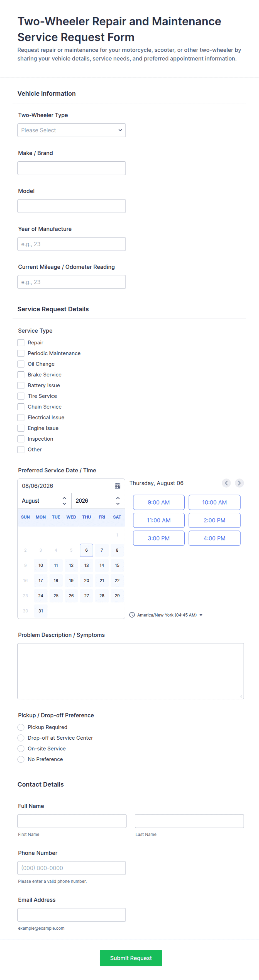Go to previous day using left arrow
Image resolution: width=259 pixels, height=980 pixels.
(x=226, y=483)
